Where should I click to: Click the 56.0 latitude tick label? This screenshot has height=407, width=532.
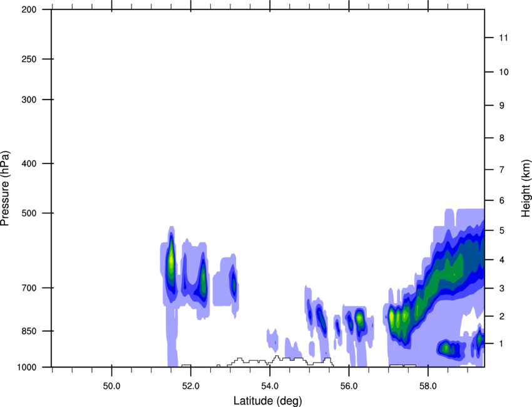click(x=349, y=386)
